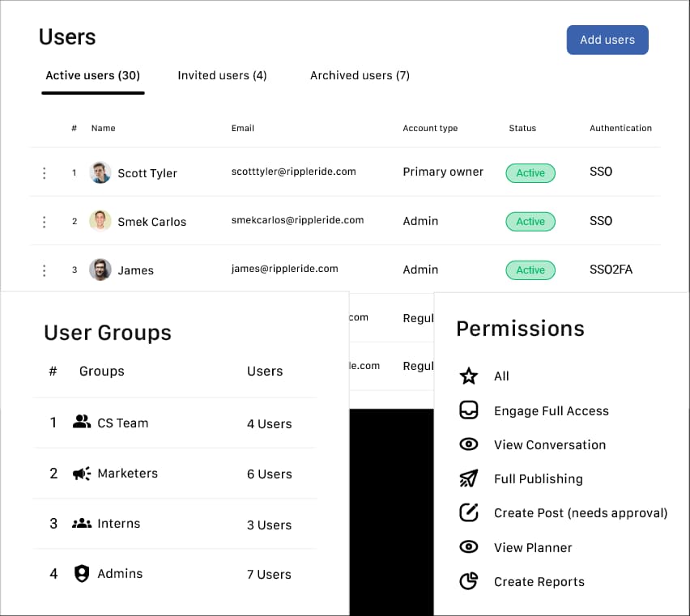Image resolution: width=690 pixels, height=616 pixels.
Task: Select the Full Publishing paper plane icon
Action: 469,478
